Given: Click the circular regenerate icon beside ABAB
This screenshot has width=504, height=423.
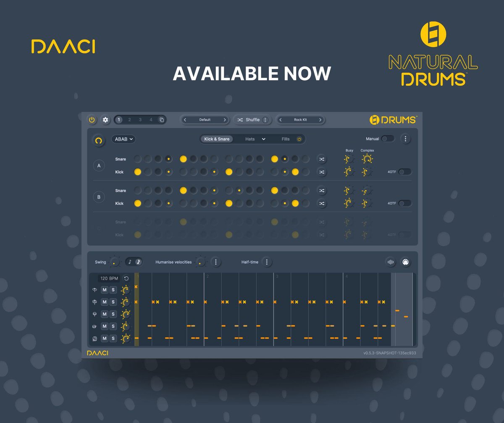Looking at the screenshot, I should (x=99, y=141).
